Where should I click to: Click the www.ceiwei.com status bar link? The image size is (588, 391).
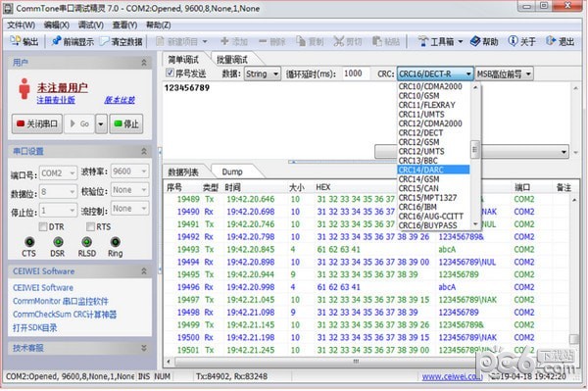[x=452, y=376]
